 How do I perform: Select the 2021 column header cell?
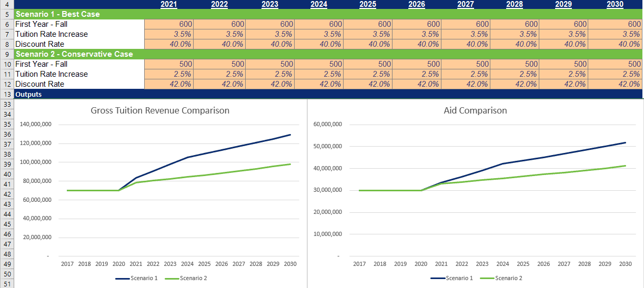(169, 4)
